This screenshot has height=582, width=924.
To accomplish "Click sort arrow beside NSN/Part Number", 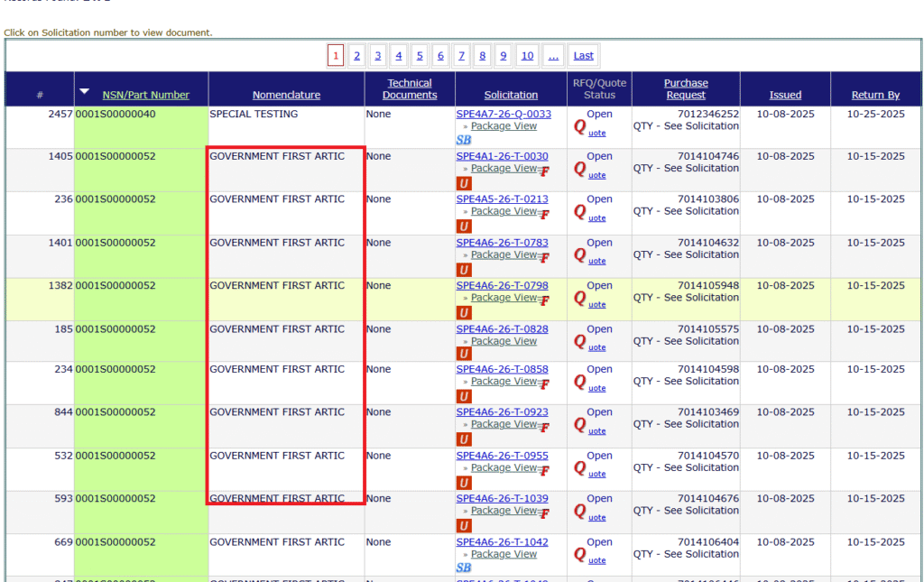I will (x=85, y=91).
